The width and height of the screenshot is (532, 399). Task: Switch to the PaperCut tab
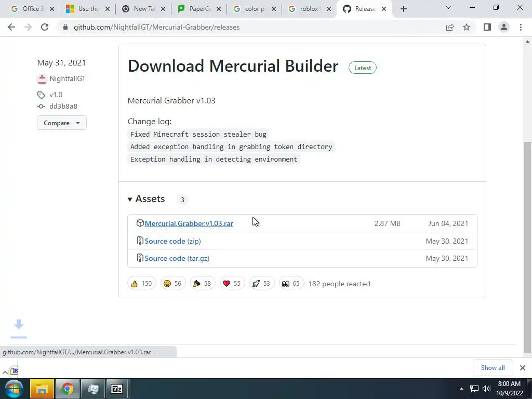click(x=199, y=9)
